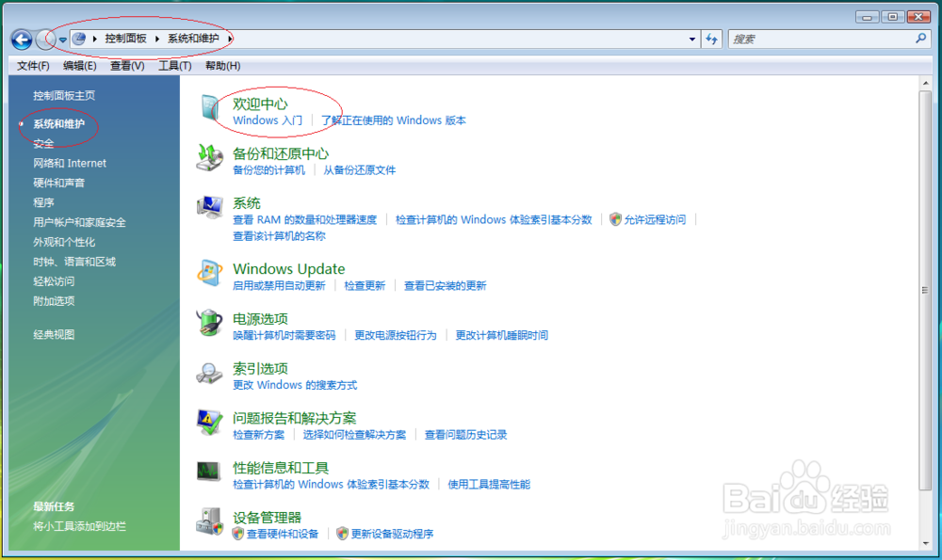Open the 工具(T) menu
This screenshot has width=942, height=560.
[174, 66]
